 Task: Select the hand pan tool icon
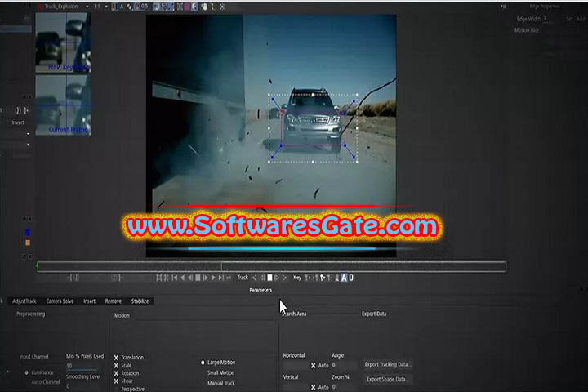pos(203,7)
